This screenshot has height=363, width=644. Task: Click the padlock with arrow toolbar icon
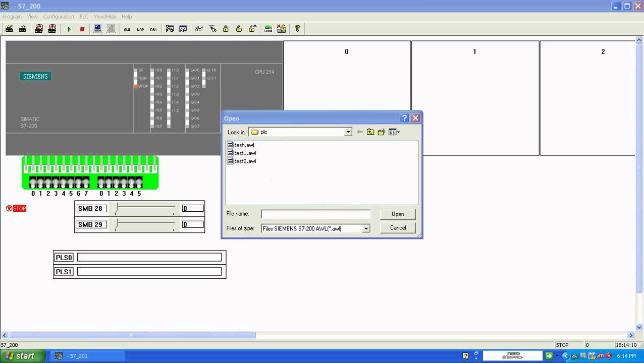[252, 29]
